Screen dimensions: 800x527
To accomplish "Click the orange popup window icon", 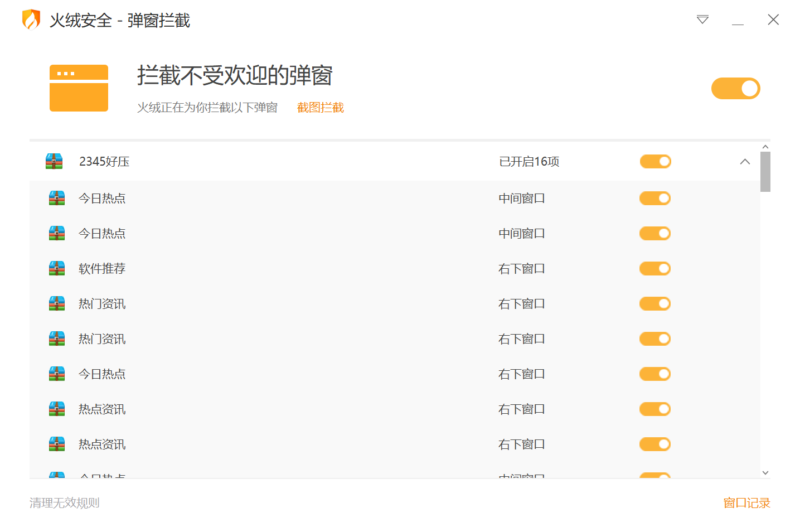I will tap(78, 88).
